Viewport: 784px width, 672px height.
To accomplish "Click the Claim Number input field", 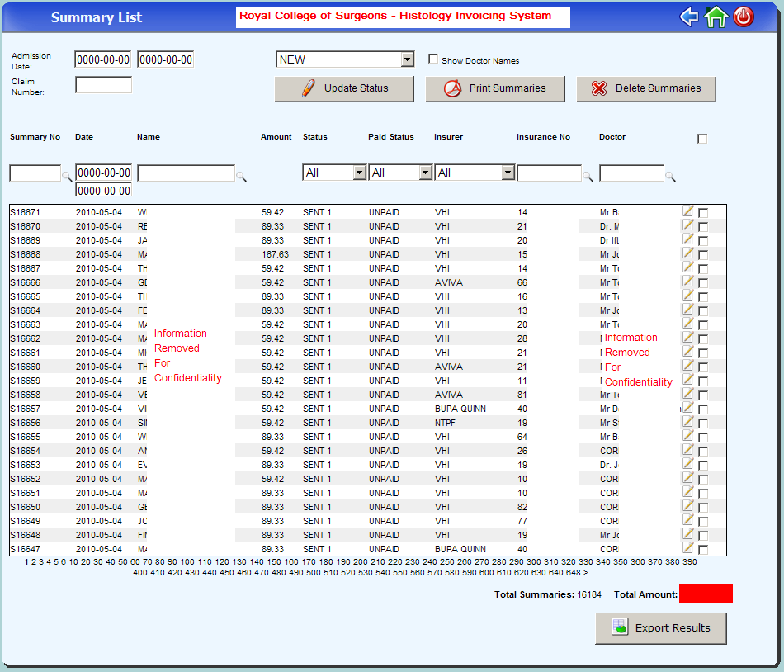I will [x=103, y=85].
